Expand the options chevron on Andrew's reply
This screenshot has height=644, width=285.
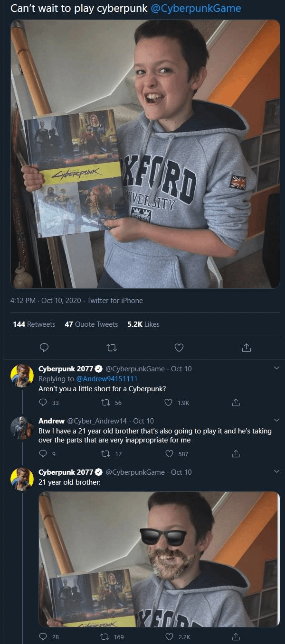276,420
